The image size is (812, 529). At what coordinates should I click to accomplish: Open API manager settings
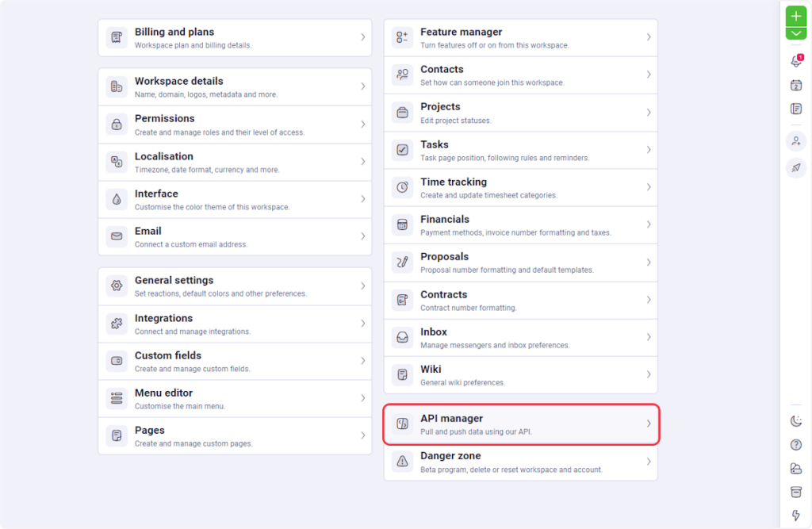coord(520,424)
